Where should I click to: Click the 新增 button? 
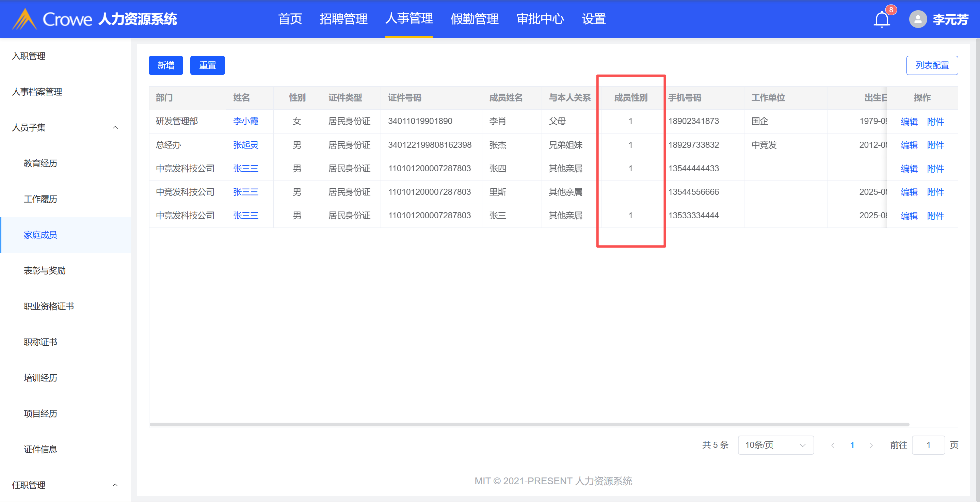tap(165, 65)
